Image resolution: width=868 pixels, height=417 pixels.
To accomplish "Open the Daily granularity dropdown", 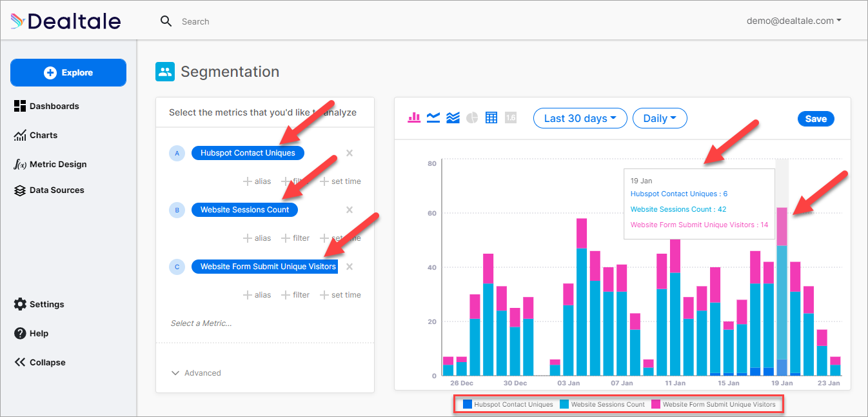I will point(660,118).
